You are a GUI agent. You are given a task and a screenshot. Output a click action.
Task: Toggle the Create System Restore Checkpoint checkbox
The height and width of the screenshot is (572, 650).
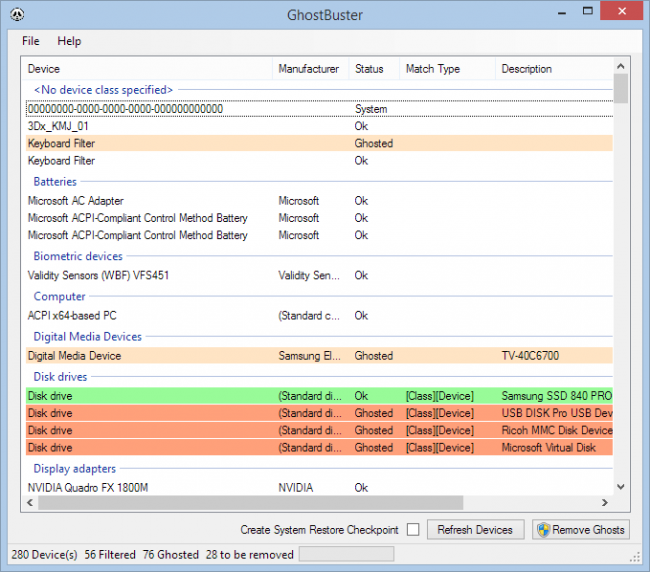[x=411, y=530]
